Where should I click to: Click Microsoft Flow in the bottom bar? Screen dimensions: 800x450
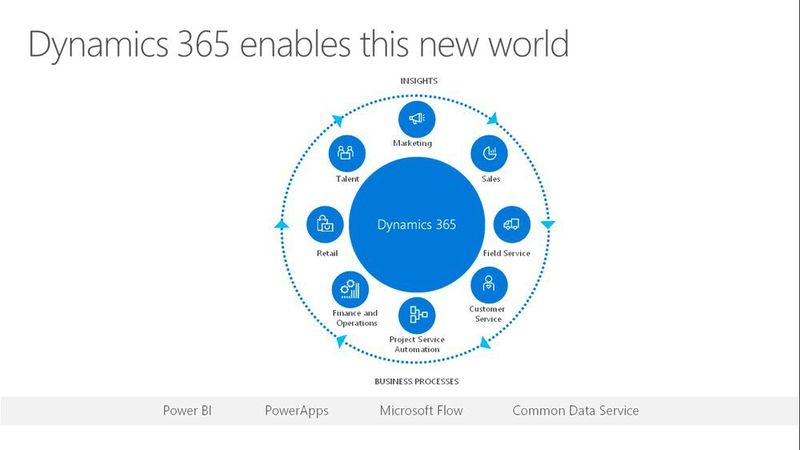coord(421,411)
